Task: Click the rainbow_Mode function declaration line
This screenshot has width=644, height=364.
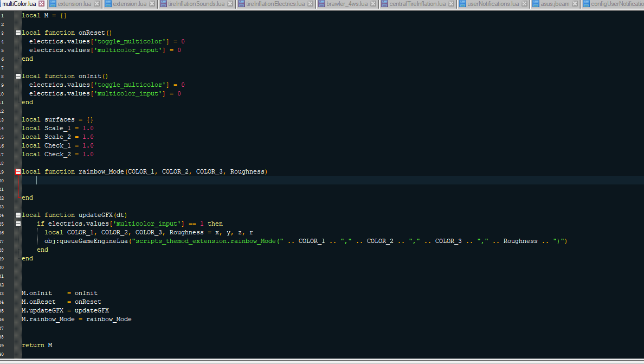Action: (x=145, y=172)
